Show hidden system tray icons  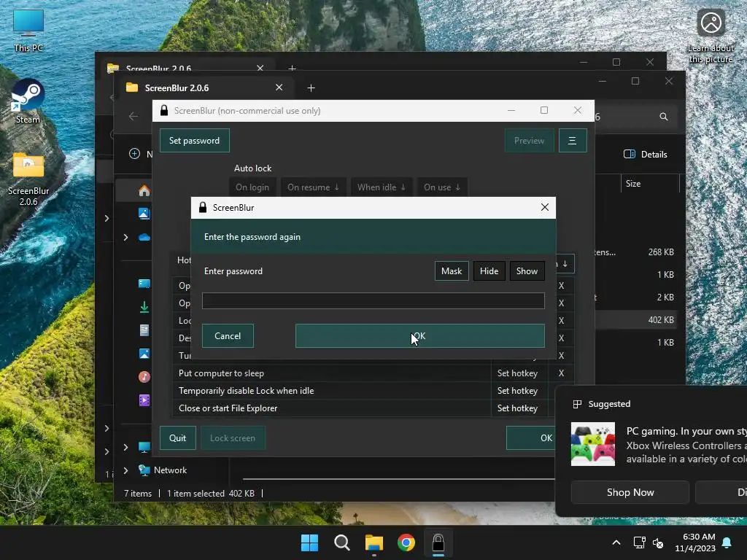[616, 542]
